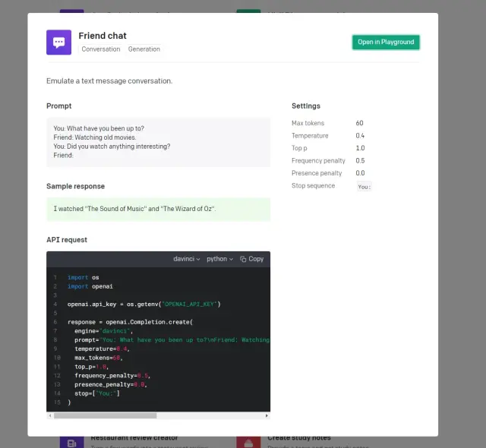Image resolution: width=486 pixels, height=448 pixels.
Task: Select the Generation tag
Action: pos(144,49)
